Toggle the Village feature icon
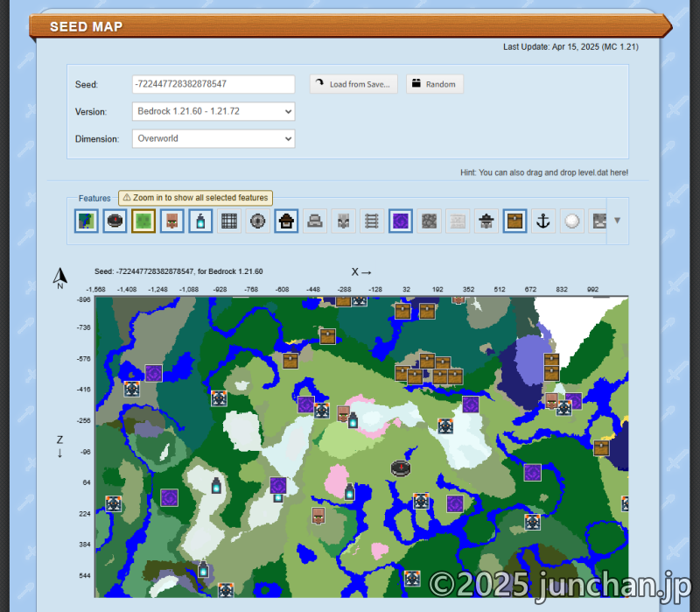 coord(171,221)
